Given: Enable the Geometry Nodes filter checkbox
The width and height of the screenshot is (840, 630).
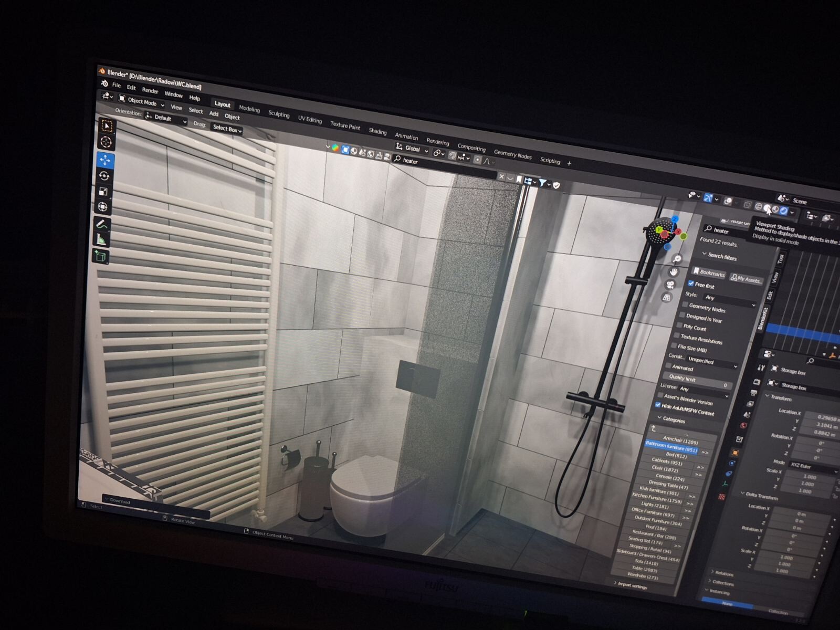Looking at the screenshot, I should (x=685, y=304).
